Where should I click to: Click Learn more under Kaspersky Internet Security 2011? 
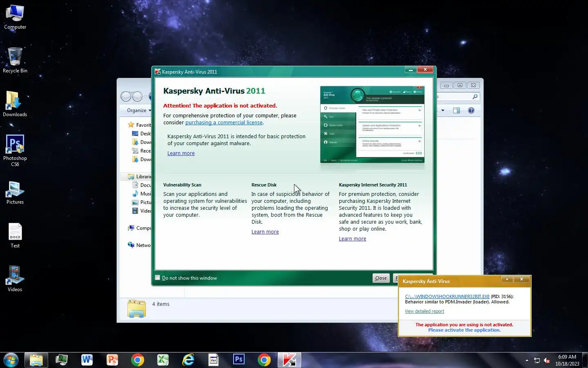352,239
